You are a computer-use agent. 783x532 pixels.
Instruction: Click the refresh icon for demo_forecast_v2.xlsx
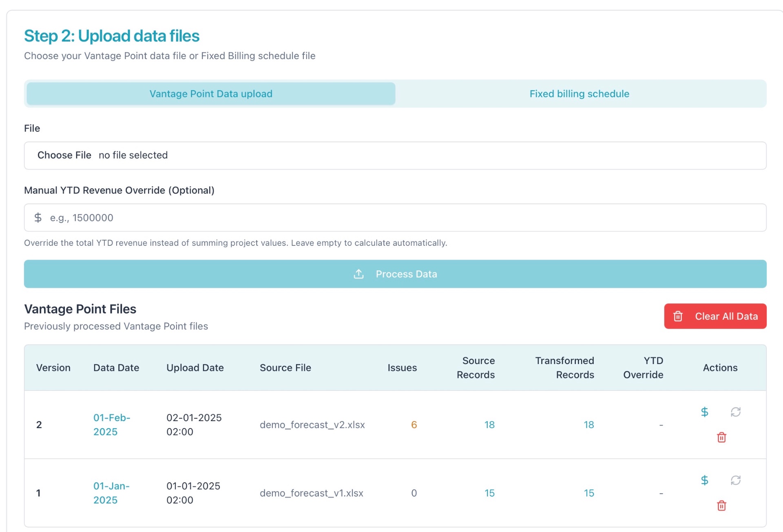pyautogui.click(x=735, y=412)
